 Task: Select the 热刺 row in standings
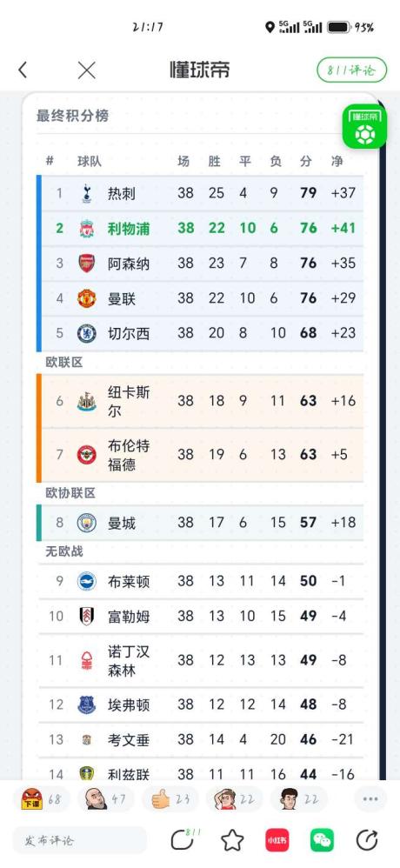(203, 193)
